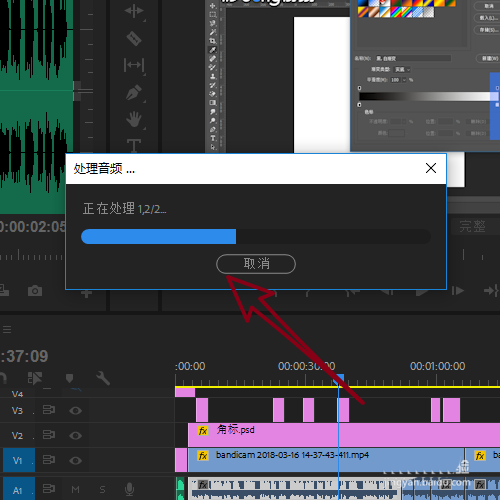The width and height of the screenshot is (500, 500).
Task: Click the V3 track label
Action: 17,410
